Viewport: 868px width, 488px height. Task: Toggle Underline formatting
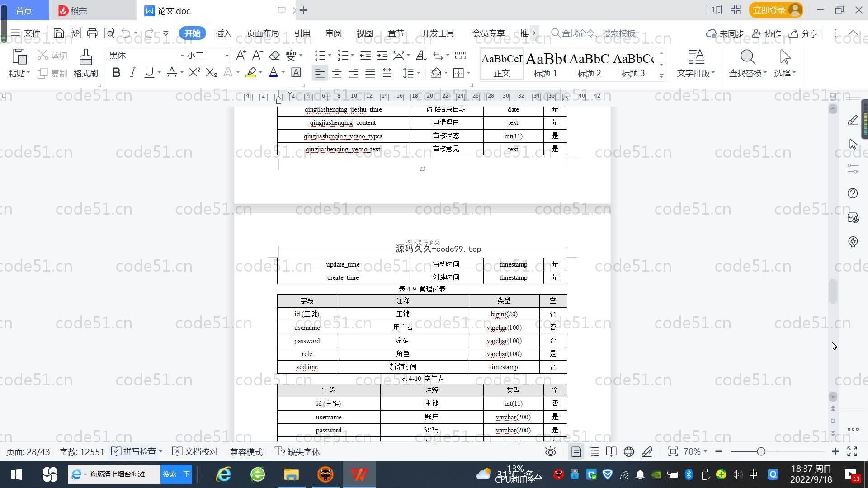click(149, 72)
